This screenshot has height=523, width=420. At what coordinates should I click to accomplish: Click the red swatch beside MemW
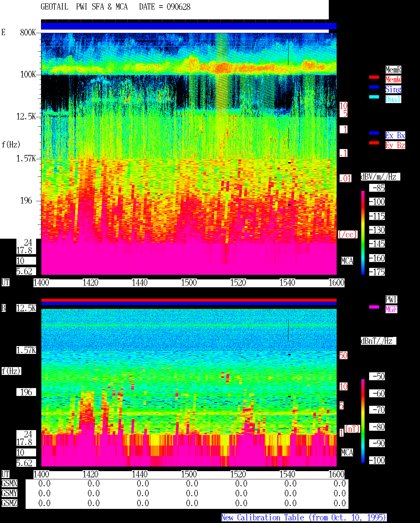[x=374, y=77]
